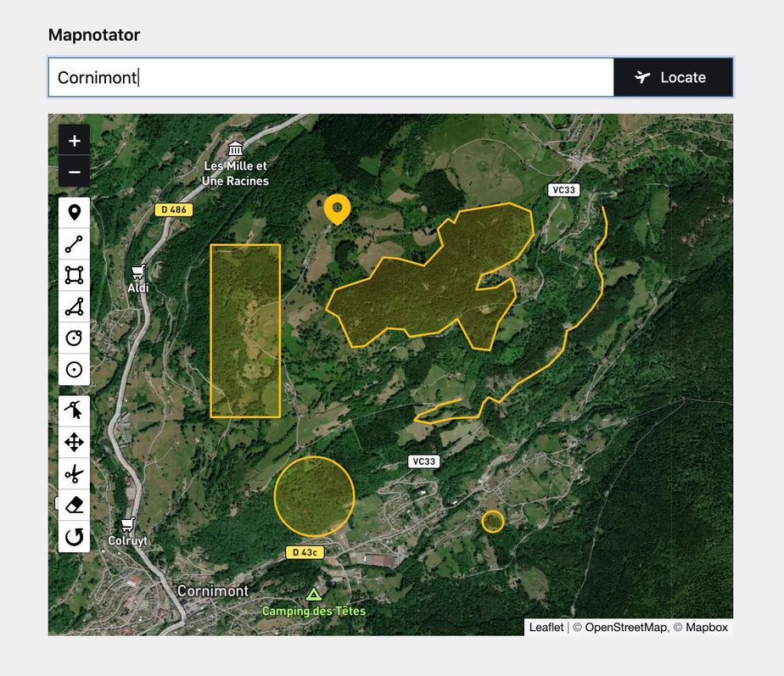The height and width of the screenshot is (676, 784).
Task: Focus the Cornimont search field
Action: (331, 77)
